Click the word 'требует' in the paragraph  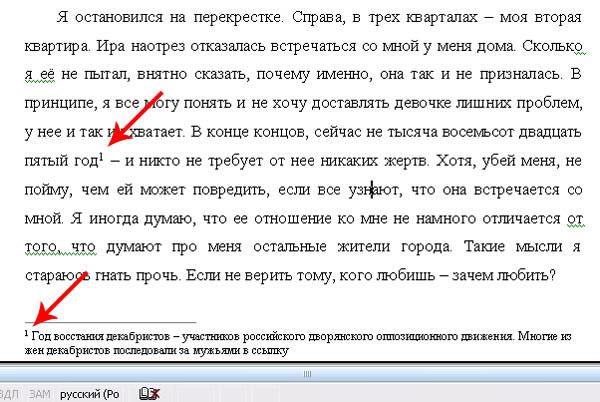[235, 161]
